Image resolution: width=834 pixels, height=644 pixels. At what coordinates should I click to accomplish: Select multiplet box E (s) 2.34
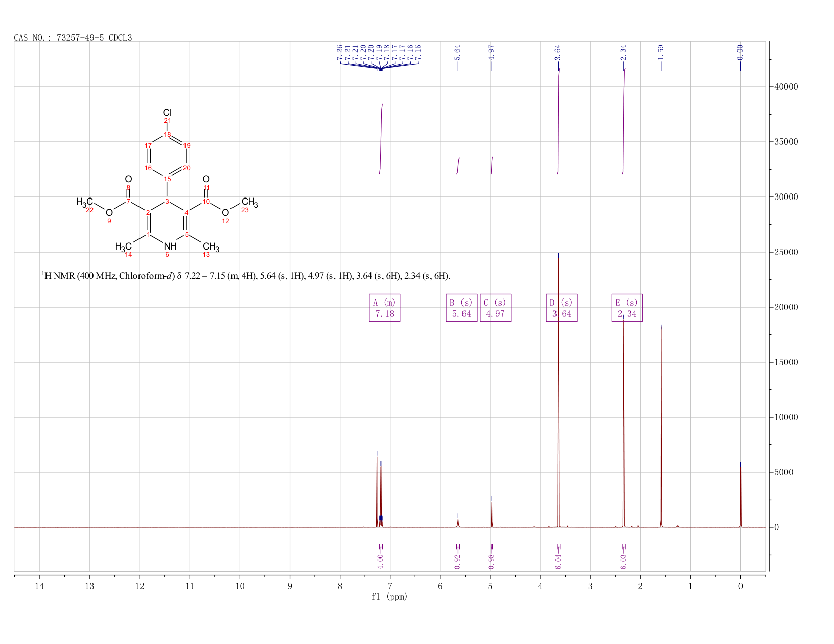pyautogui.click(x=627, y=308)
